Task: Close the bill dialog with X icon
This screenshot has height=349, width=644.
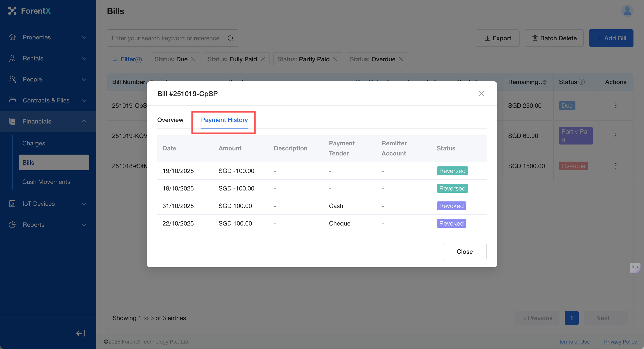Action: (x=481, y=94)
